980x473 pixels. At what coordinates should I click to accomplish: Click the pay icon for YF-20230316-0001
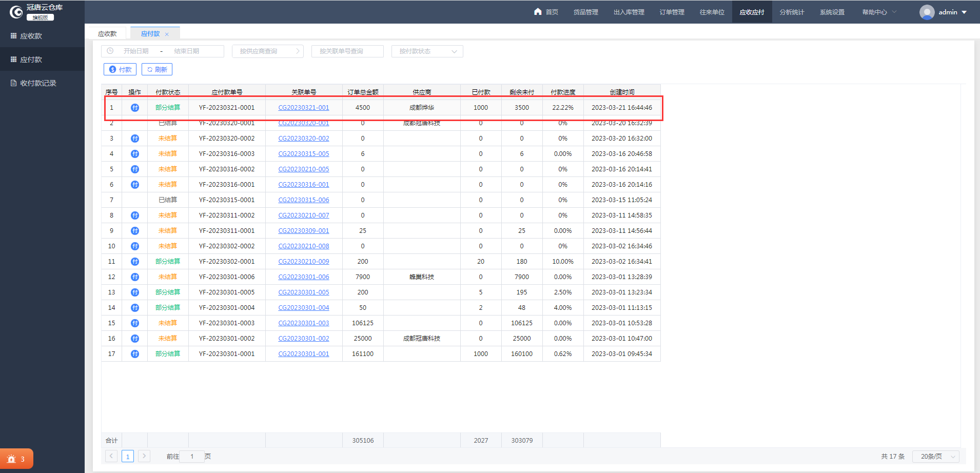pos(135,185)
